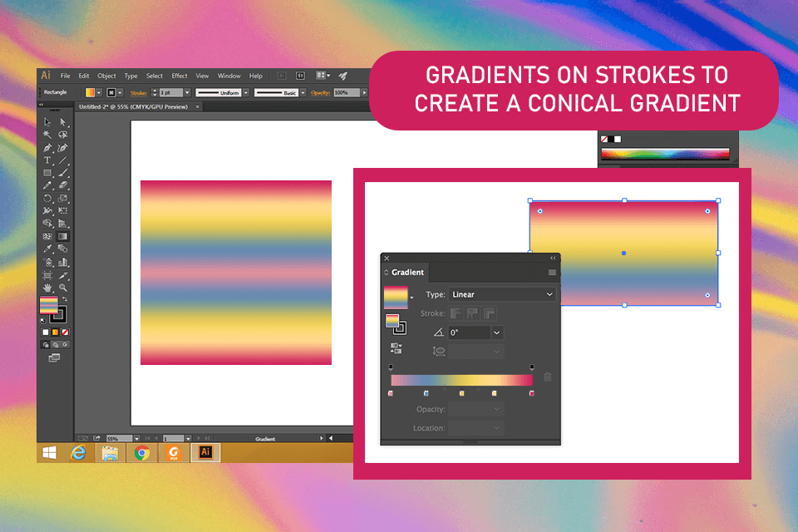Image resolution: width=798 pixels, height=532 pixels.
Task: Select the Magic Wand tool
Action: [47, 135]
